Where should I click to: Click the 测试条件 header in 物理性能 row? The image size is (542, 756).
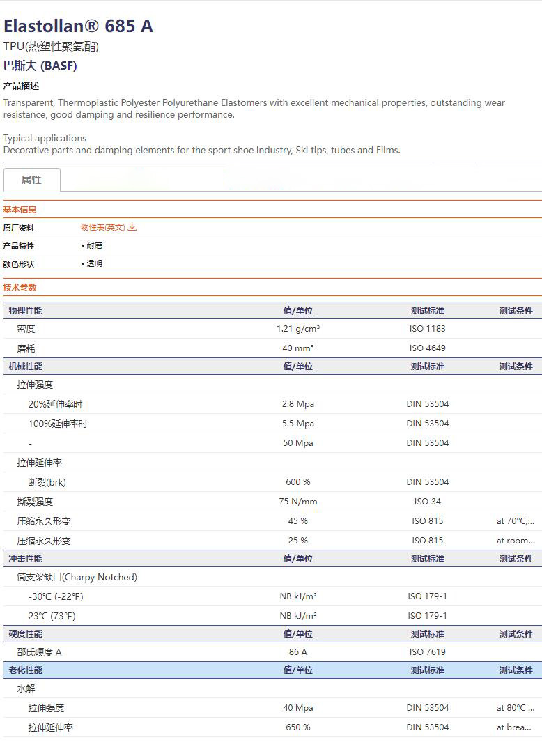[516, 311]
